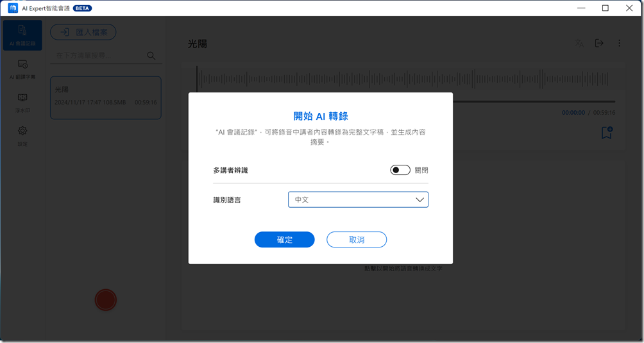Open the AI 翻譯字幕 sidebar tab
The image size is (644, 343).
[22, 69]
